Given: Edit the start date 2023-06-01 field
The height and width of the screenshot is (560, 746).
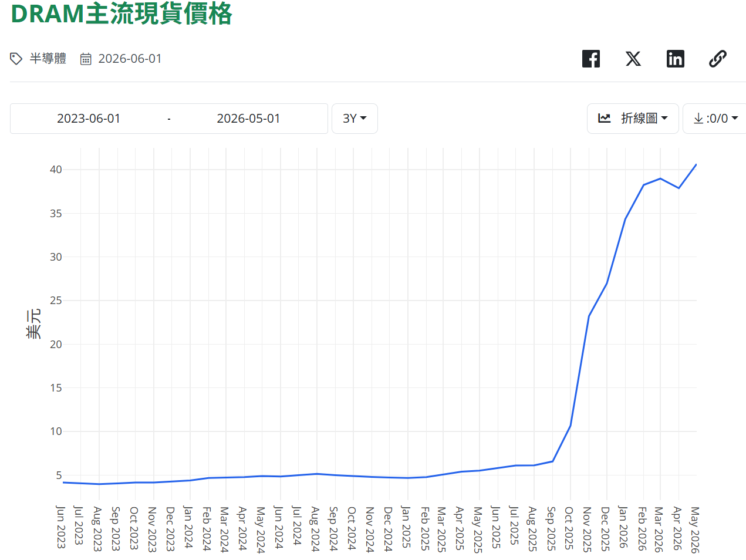Looking at the screenshot, I should coord(89,119).
